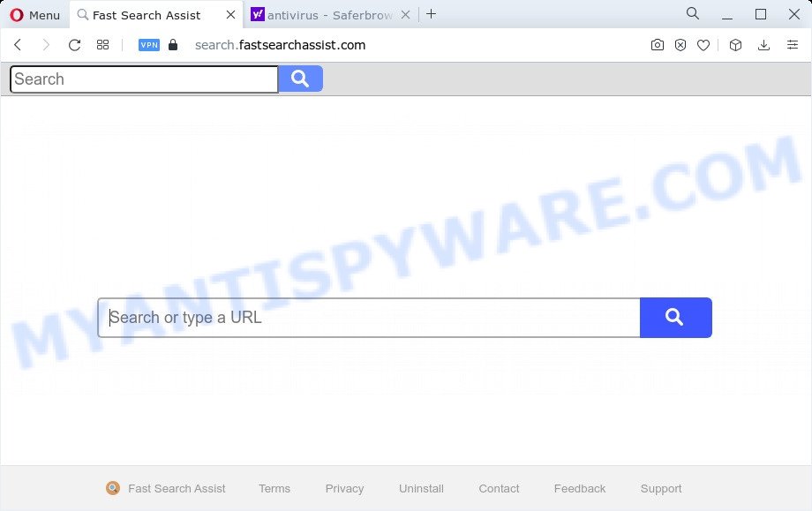Open the Feedback link
Viewport: 812px width, 511px height.
(580, 488)
